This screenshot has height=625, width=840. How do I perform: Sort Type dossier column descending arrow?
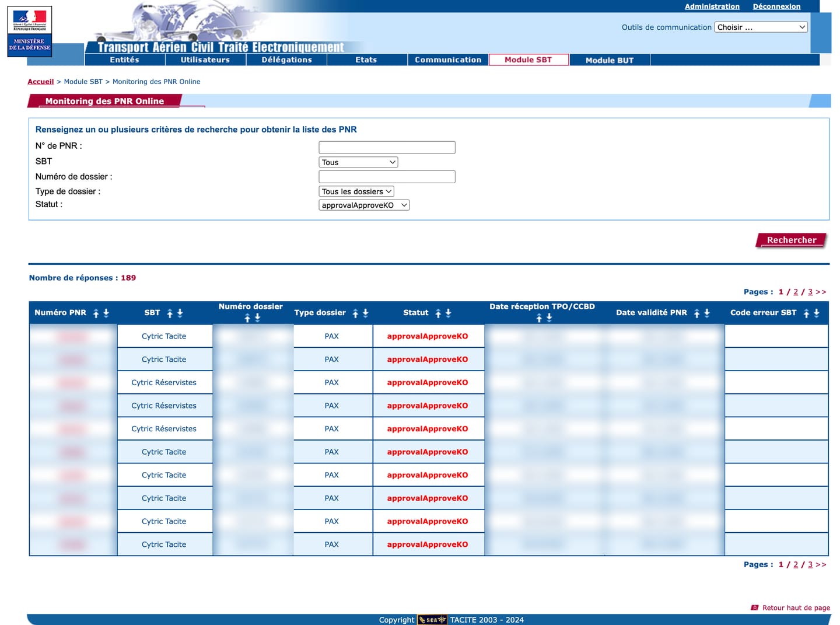[366, 313]
